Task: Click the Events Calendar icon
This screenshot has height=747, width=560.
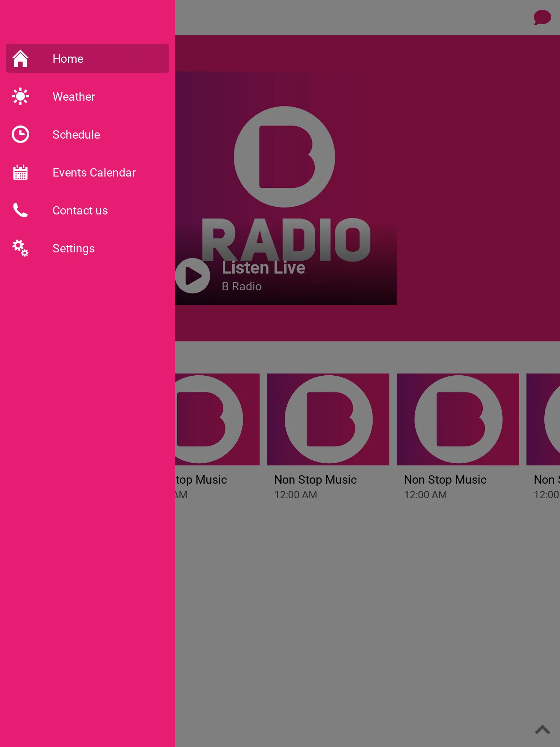Action: [20, 173]
